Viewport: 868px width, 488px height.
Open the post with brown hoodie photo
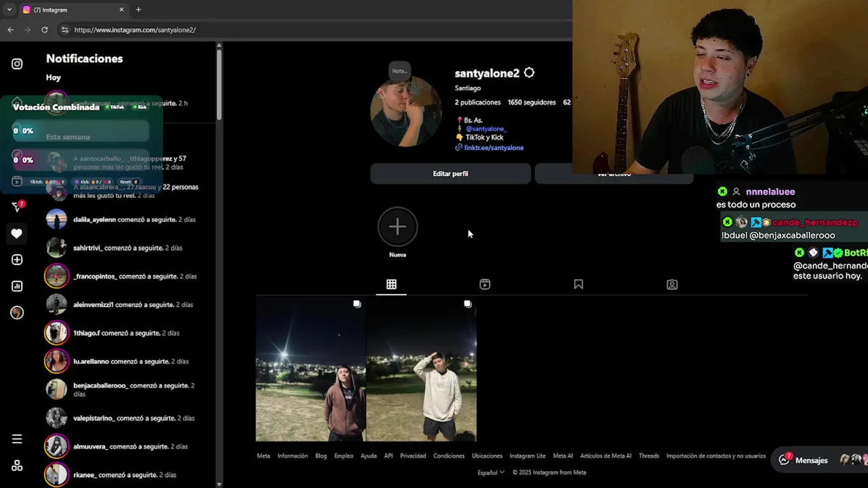click(x=311, y=370)
